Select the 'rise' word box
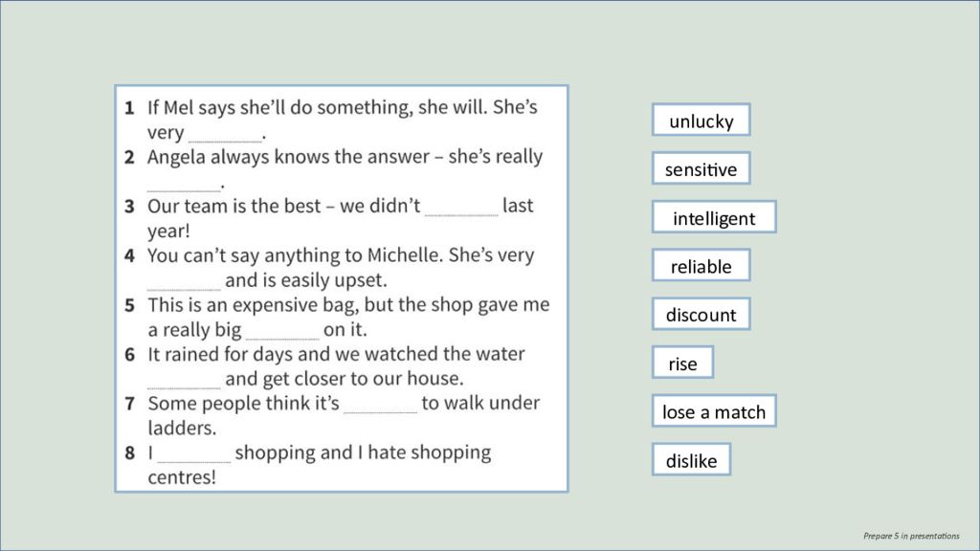980x551 pixels. coord(682,363)
